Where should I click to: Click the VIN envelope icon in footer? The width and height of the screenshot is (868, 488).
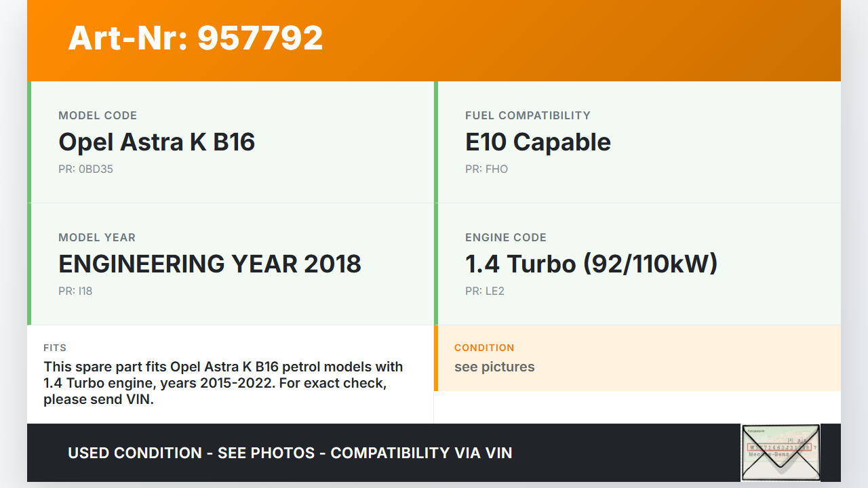pyautogui.click(x=781, y=452)
